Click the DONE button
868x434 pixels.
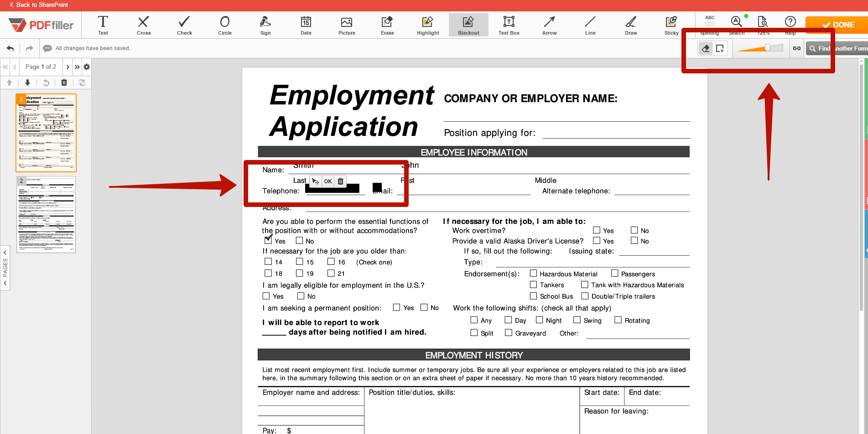pyautogui.click(x=837, y=25)
